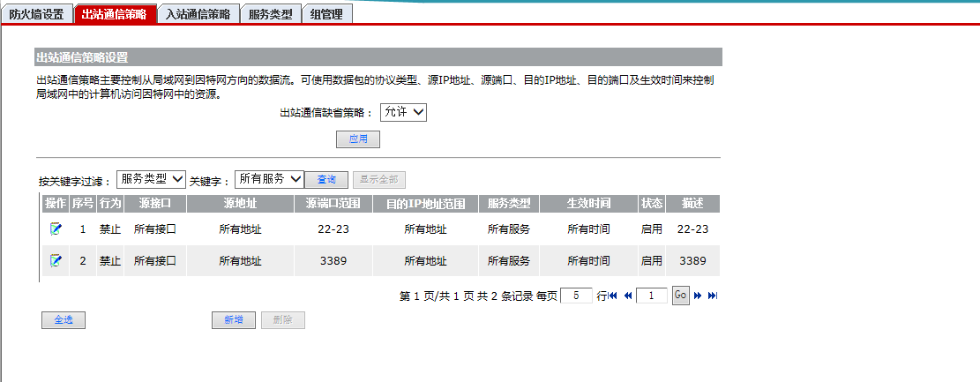
Task: Click the 服务类型 column header in table
Action: pyautogui.click(x=509, y=204)
